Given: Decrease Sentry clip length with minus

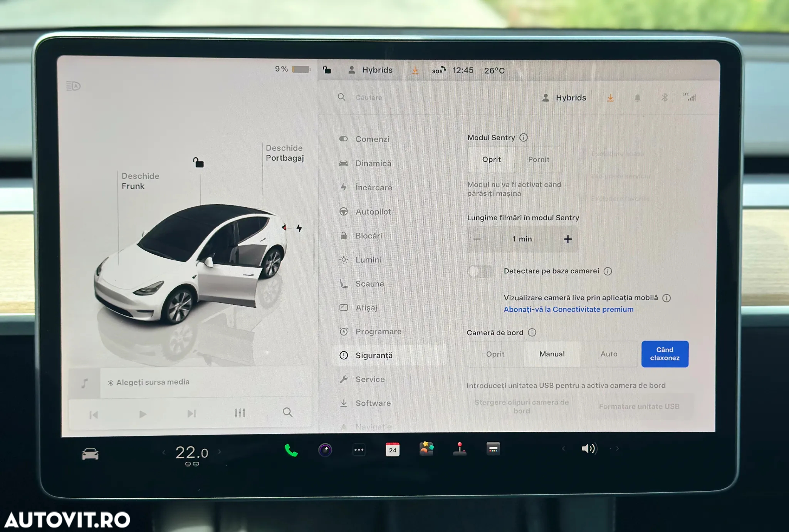Looking at the screenshot, I should coord(477,239).
